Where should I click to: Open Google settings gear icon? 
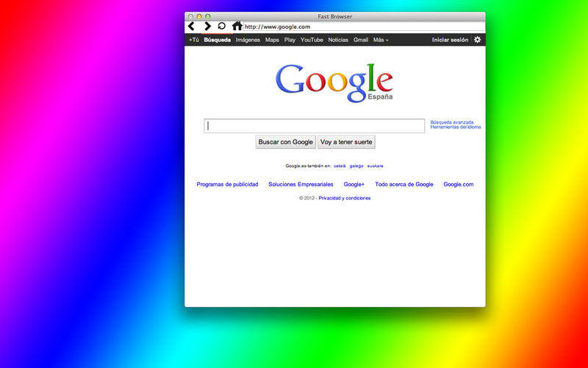coord(477,40)
